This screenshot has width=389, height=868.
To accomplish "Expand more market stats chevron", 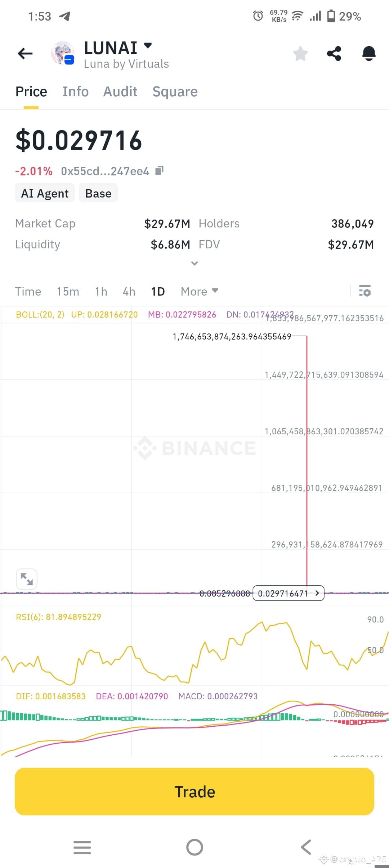I will coord(194,263).
